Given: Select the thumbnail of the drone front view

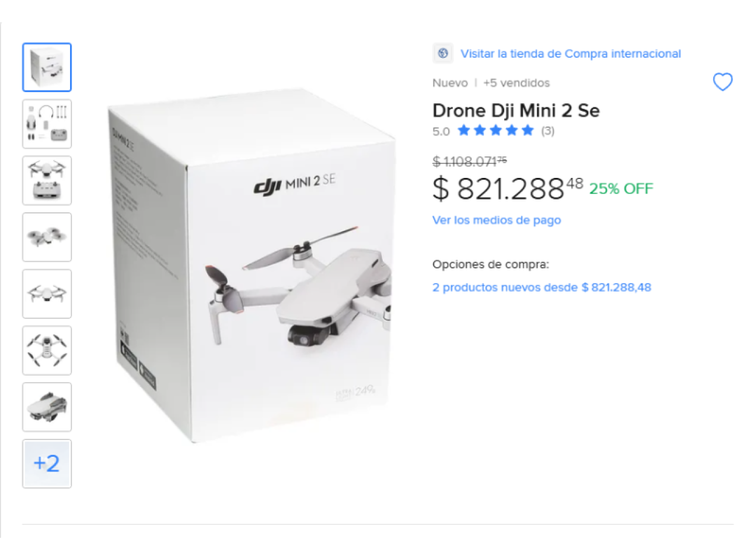Looking at the screenshot, I should [47, 293].
